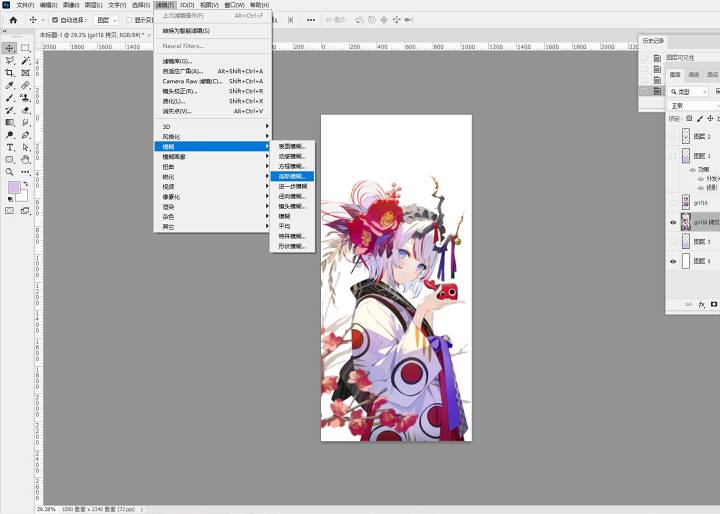This screenshot has width=720, height=514.
Task: Select the Smudge/Blur tool
Action: [x=25, y=123]
